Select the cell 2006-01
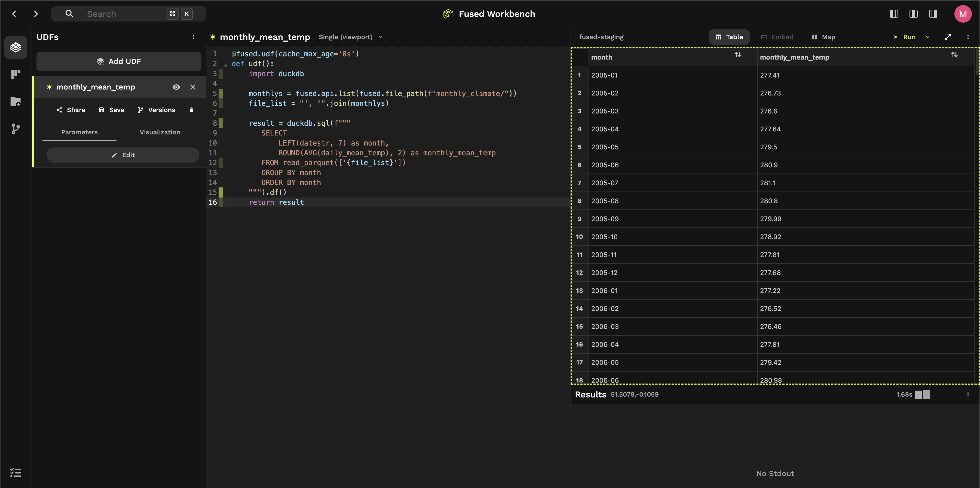The height and width of the screenshot is (488, 980). [673, 290]
